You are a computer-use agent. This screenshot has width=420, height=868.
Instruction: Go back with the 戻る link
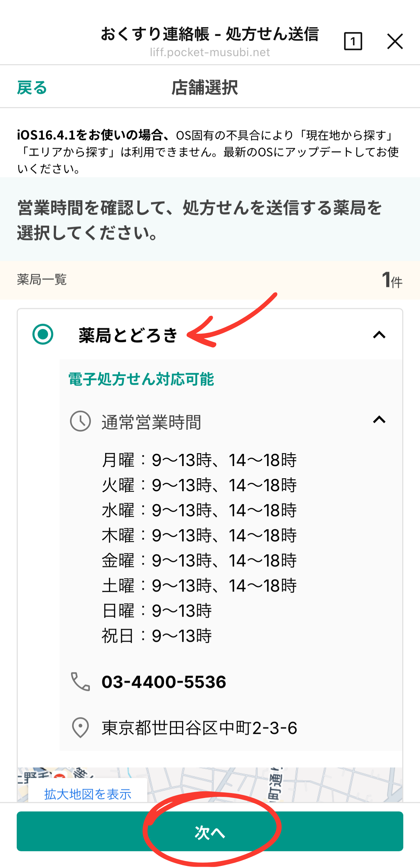(32, 87)
